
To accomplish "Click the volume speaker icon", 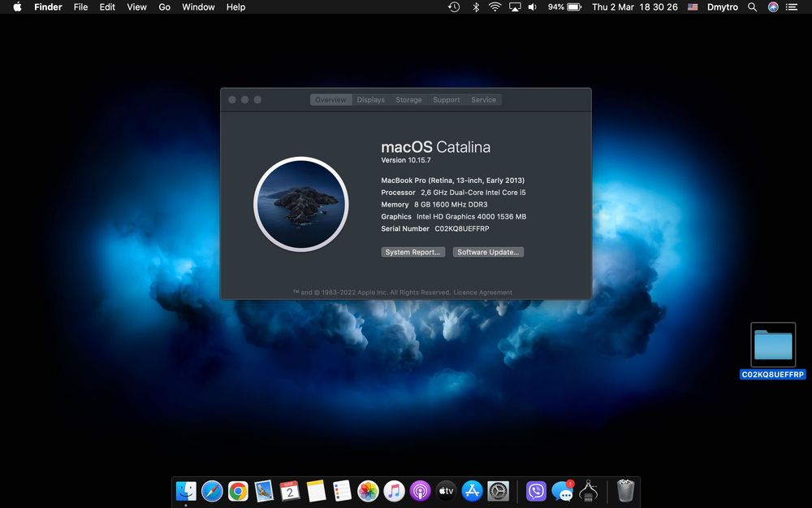I will tap(533, 7).
